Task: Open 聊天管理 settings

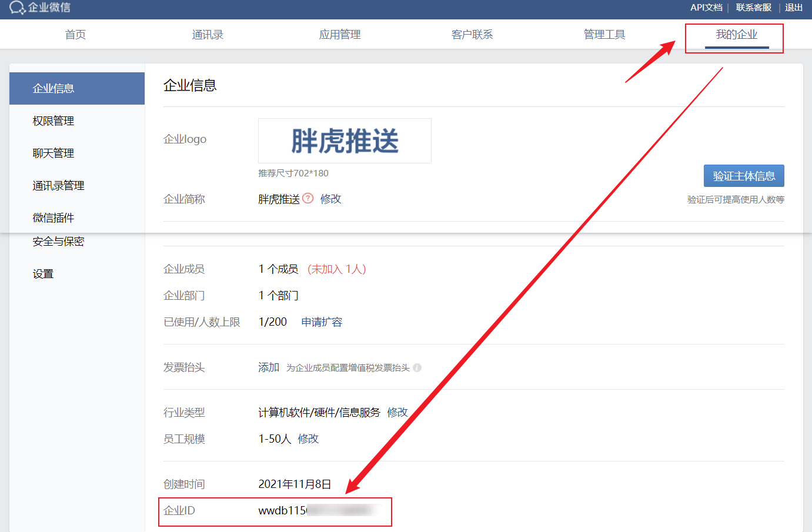Action: (54, 153)
